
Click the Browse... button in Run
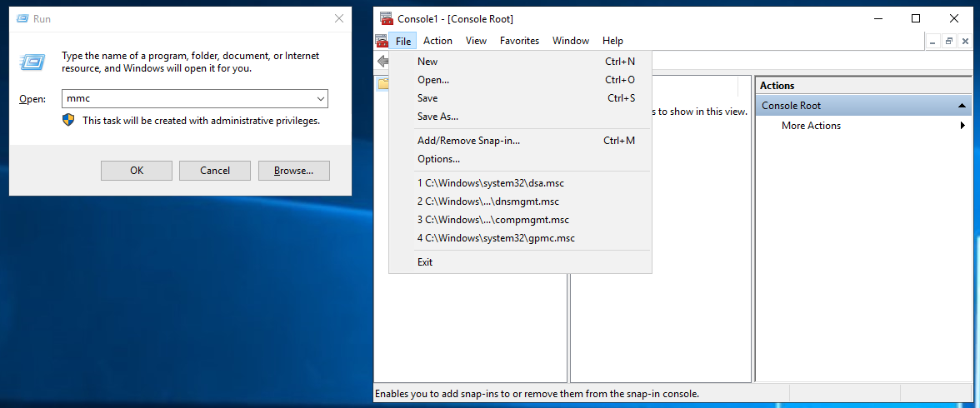click(293, 171)
